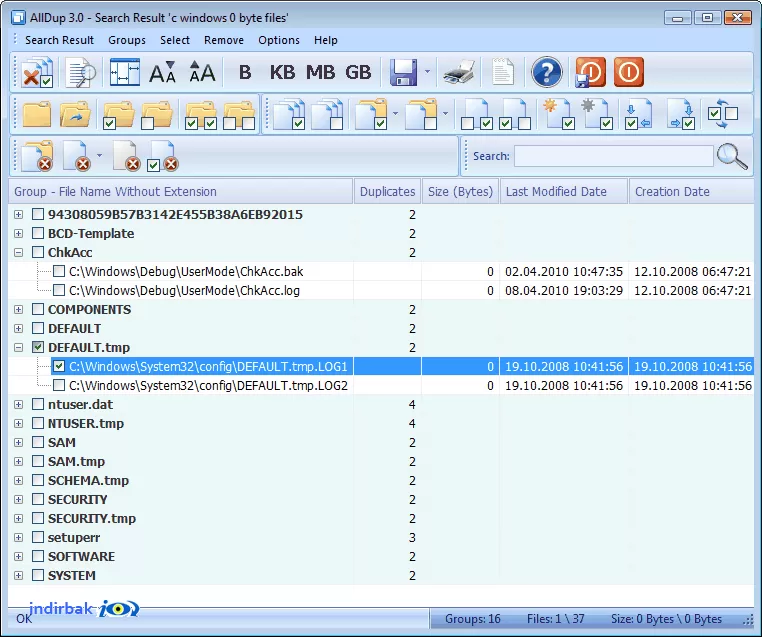Click the search magnifying glass icon

[732, 156]
